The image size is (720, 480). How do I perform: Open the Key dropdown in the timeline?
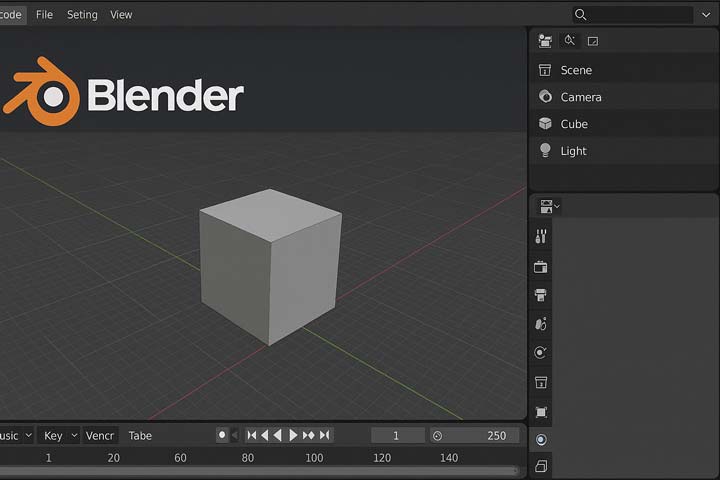tap(60, 435)
